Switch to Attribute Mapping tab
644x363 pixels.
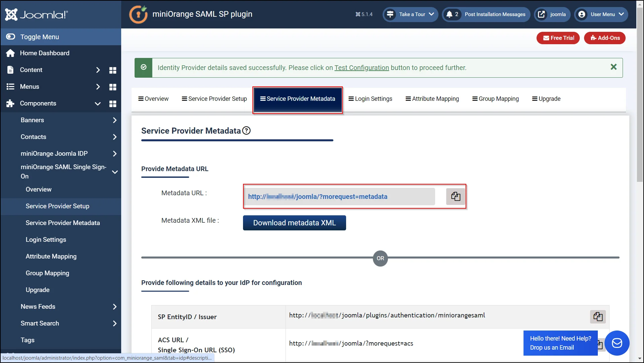(x=432, y=99)
